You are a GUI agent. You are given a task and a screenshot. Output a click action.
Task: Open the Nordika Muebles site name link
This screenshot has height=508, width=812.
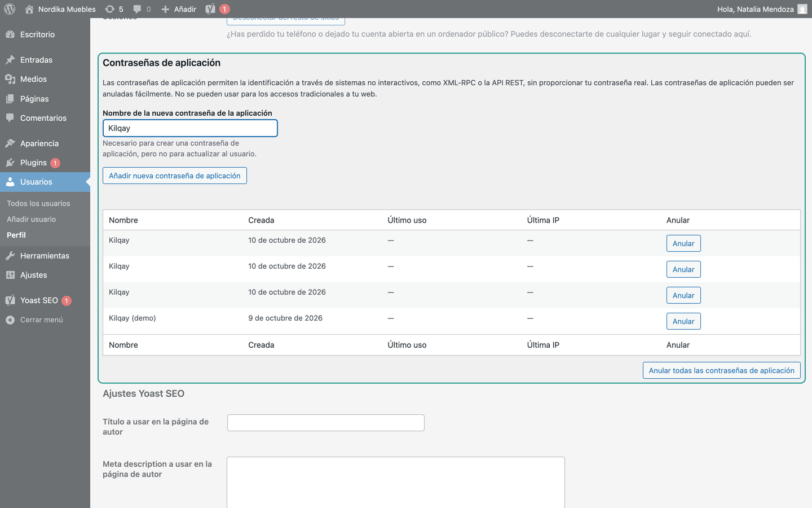point(67,9)
